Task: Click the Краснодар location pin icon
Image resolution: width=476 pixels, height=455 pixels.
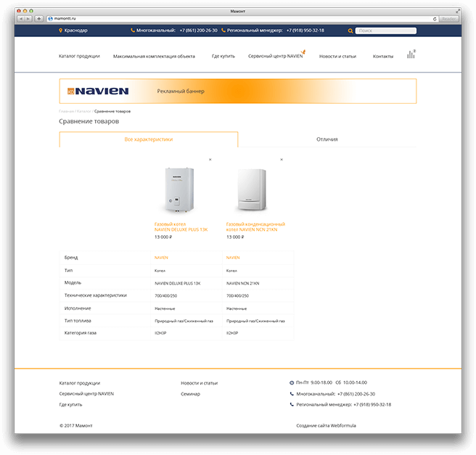Action: 60,30
